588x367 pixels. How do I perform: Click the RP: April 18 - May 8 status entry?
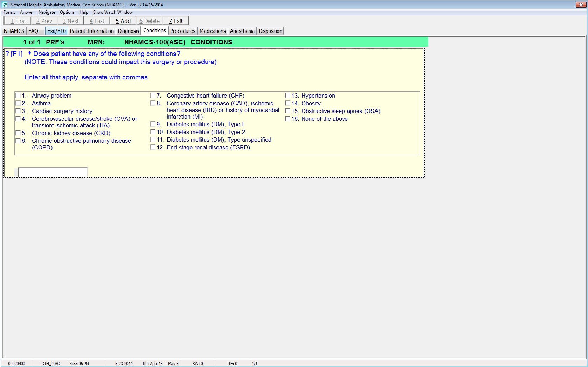[x=161, y=364]
